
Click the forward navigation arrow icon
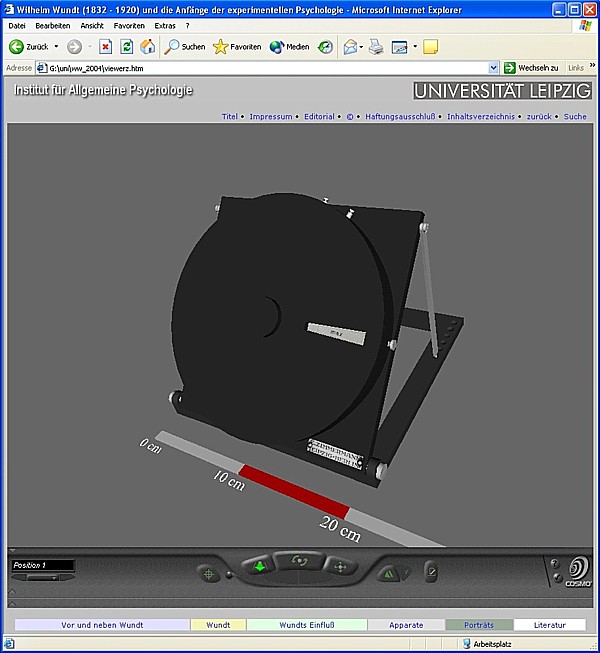75,47
